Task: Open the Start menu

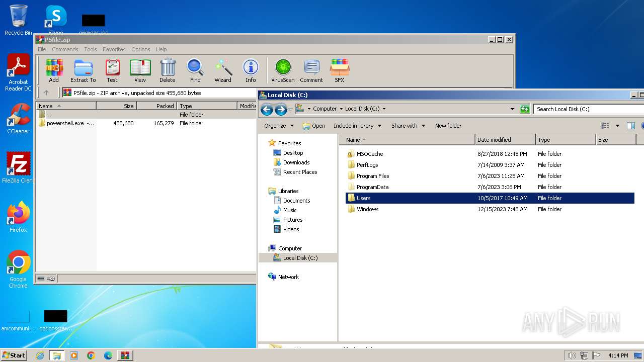Action: (14, 355)
